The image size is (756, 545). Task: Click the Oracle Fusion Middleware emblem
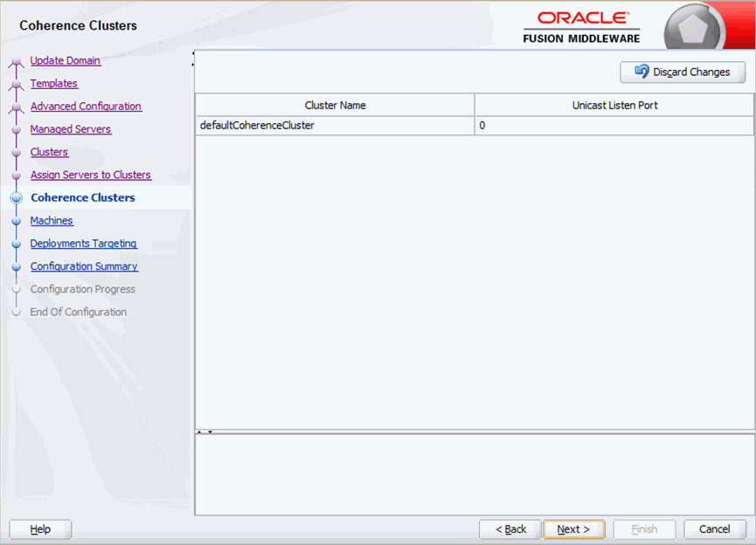(695, 25)
